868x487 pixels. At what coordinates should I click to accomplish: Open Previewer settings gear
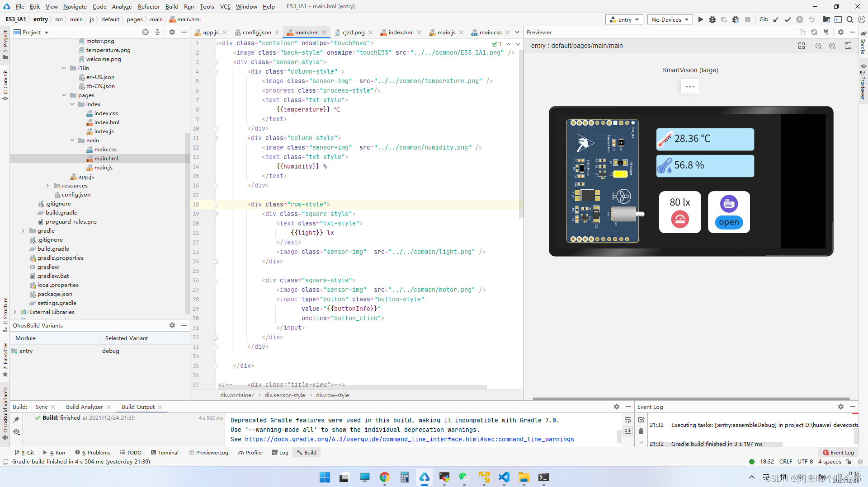click(841, 32)
